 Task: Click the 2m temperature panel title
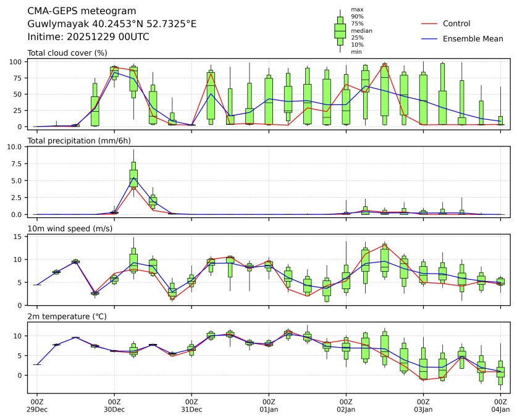[x=67, y=317]
